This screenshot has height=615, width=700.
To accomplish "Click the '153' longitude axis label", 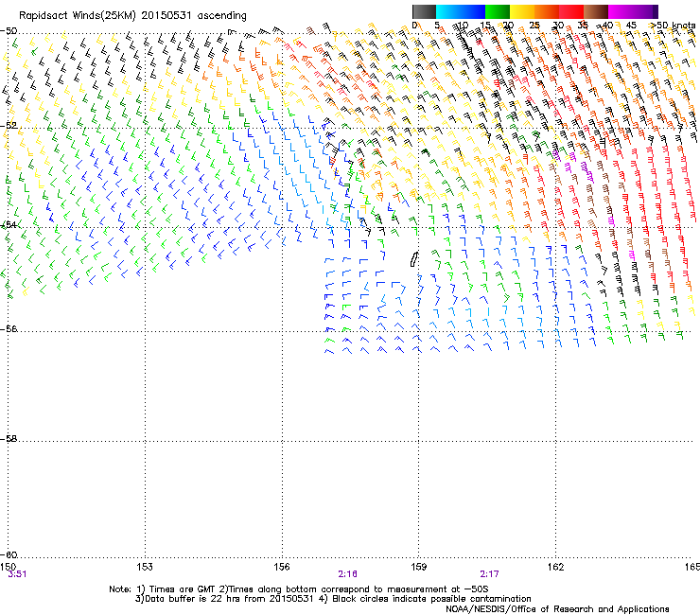I will click(145, 567).
